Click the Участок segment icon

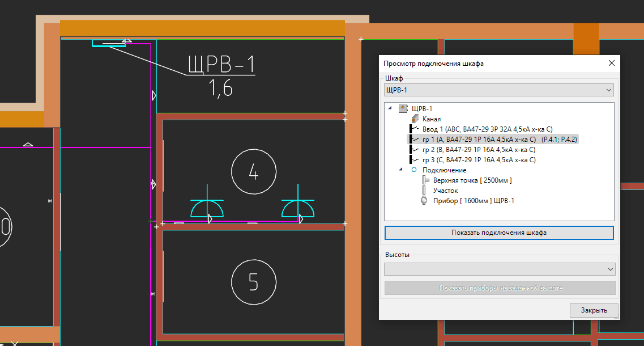(425, 191)
